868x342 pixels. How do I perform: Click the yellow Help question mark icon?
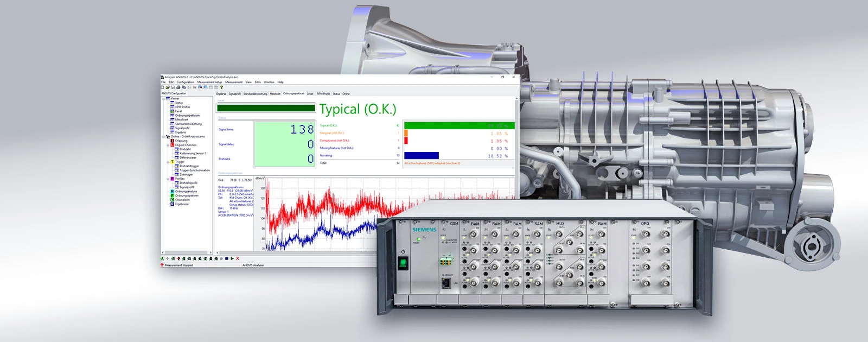click(x=221, y=87)
